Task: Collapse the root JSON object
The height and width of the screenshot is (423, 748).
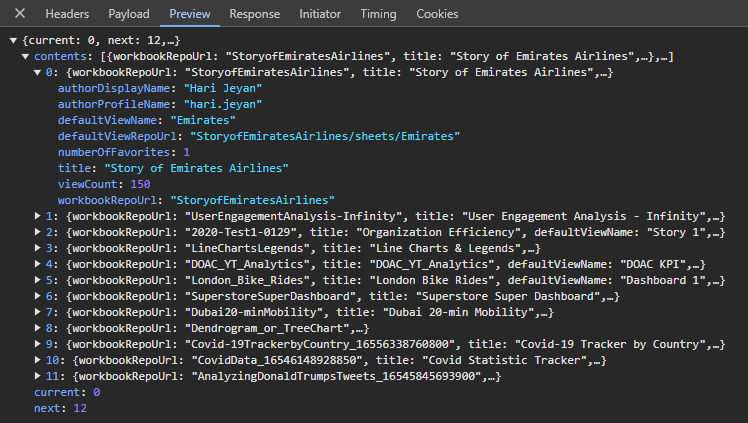Action: pyautogui.click(x=12, y=40)
